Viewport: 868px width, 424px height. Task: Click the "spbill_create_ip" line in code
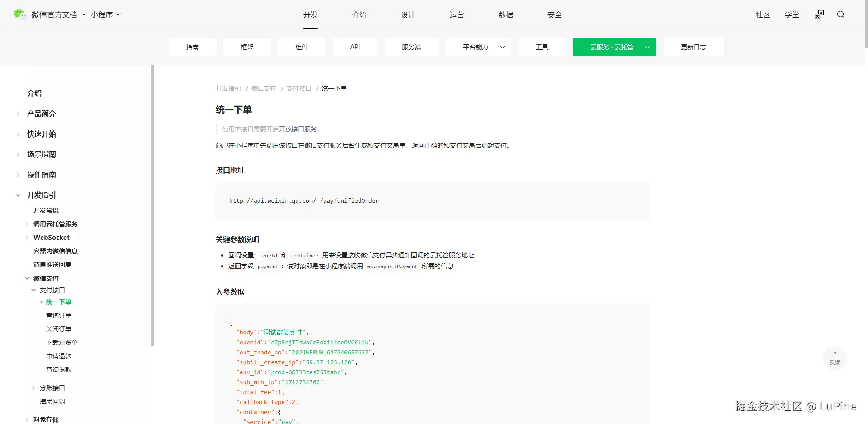click(297, 362)
